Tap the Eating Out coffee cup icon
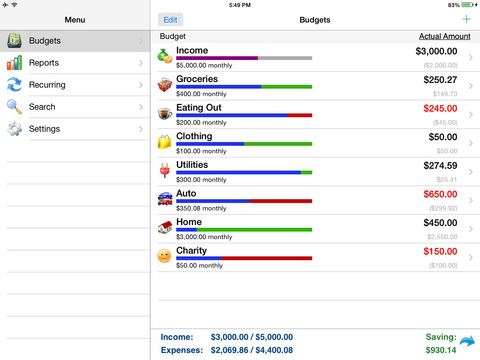The image size is (480, 360). [x=165, y=113]
